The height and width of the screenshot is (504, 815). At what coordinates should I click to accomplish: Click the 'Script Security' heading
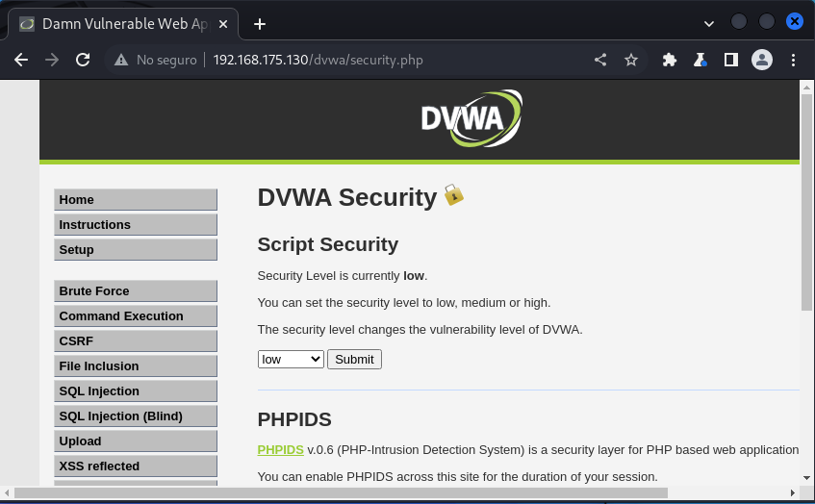pyautogui.click(x=328, y=244)
